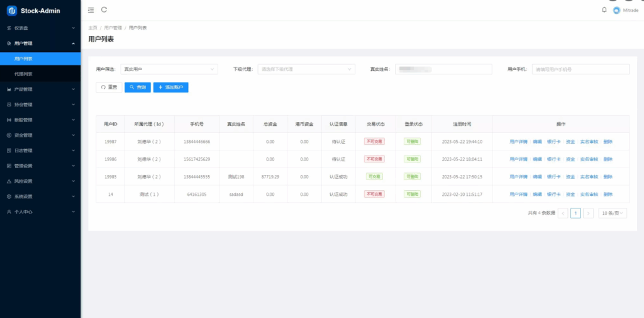Expand the 系统设置 menu
644x318 pixels.
point(40,196)
